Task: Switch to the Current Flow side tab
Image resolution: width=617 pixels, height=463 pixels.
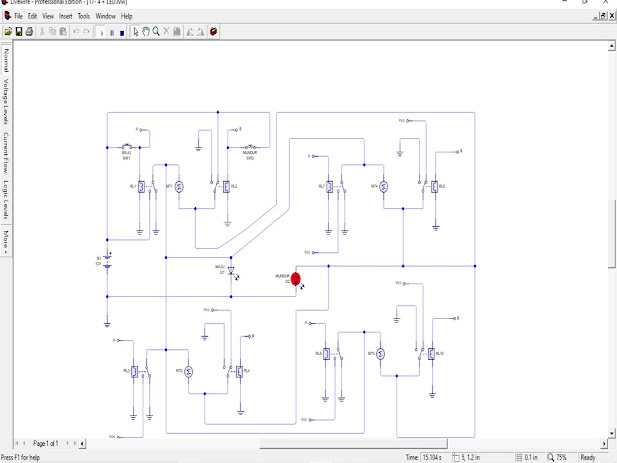Action: point(6,152)
